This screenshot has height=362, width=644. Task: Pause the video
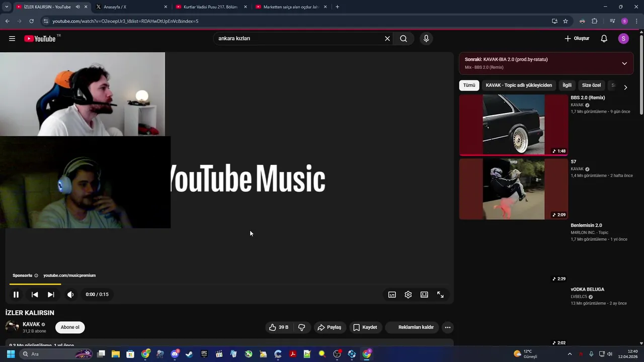[16, 295]
